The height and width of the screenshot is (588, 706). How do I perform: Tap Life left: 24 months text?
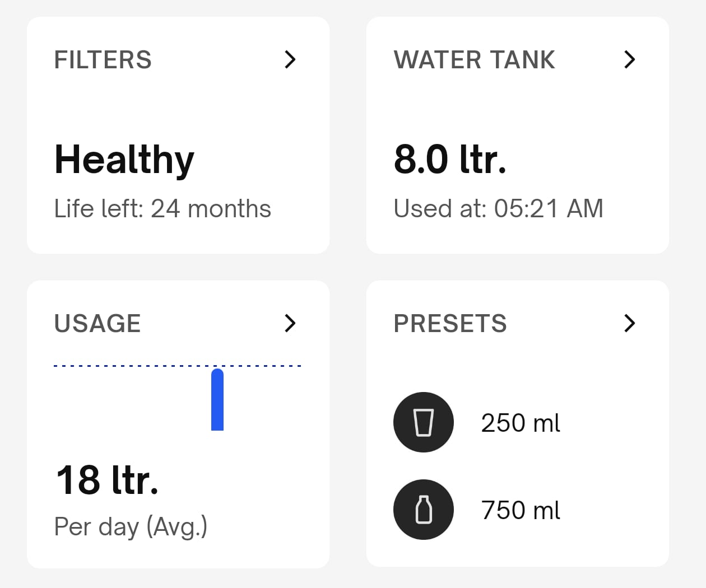[162, 208]
